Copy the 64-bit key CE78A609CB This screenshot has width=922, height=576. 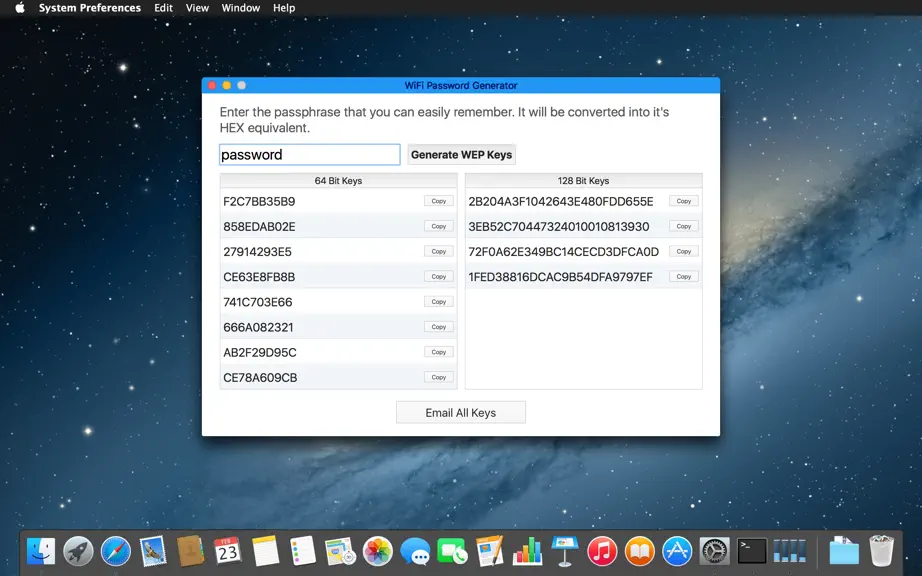click(x=439, y=377)
